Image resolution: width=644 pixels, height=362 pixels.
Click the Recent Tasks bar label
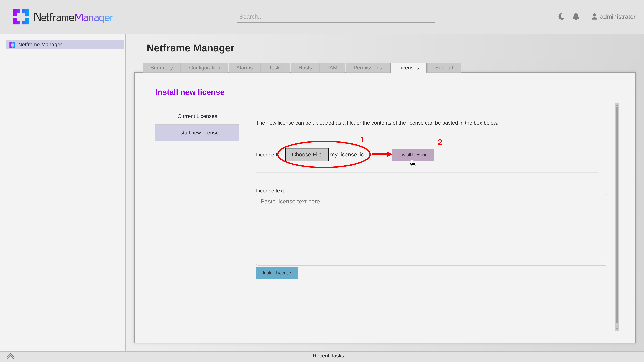[328, 356]
